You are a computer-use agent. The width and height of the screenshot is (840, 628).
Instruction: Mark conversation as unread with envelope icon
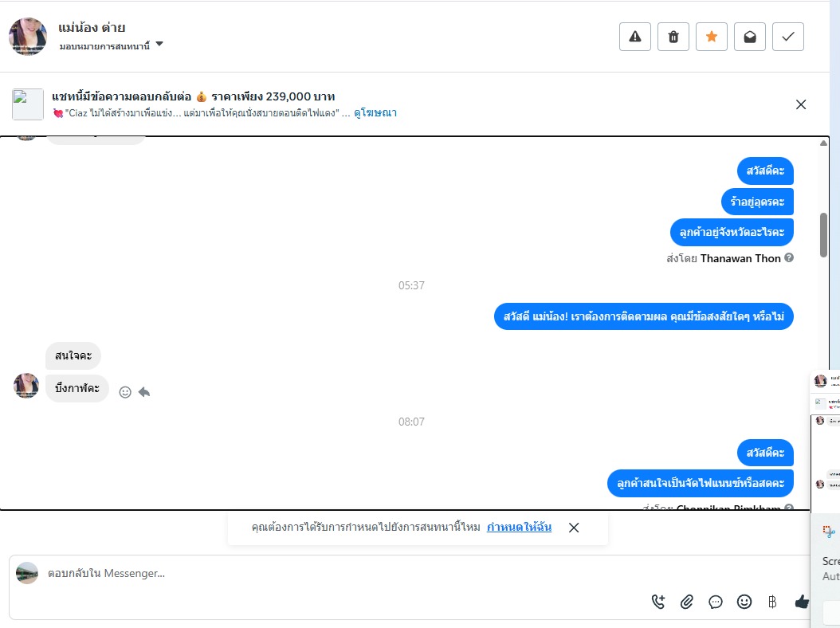(750, 37)
